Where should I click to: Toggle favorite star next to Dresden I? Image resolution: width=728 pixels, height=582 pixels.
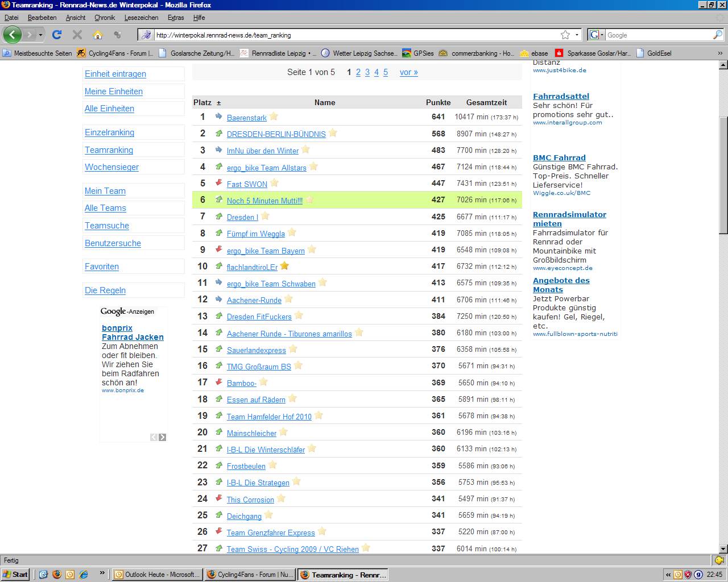click(266, 216)
